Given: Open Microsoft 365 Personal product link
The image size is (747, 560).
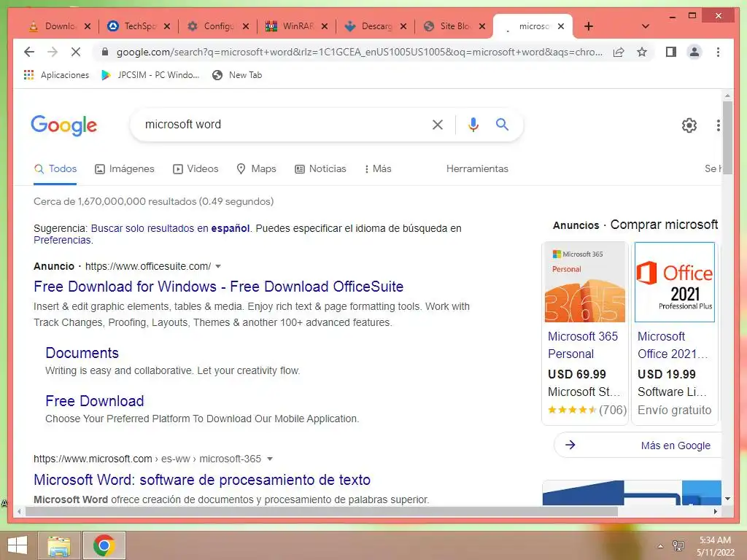Looking at the screenshot, I should point(583,345).
